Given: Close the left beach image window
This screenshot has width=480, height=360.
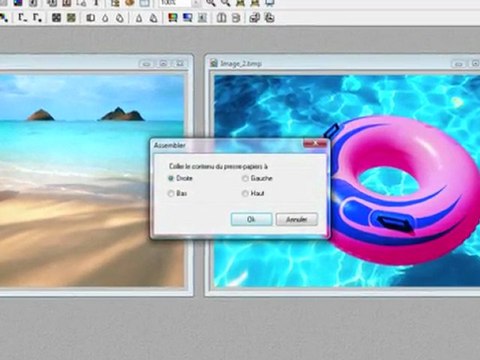Looking at the screenshot, I should 180,63.
